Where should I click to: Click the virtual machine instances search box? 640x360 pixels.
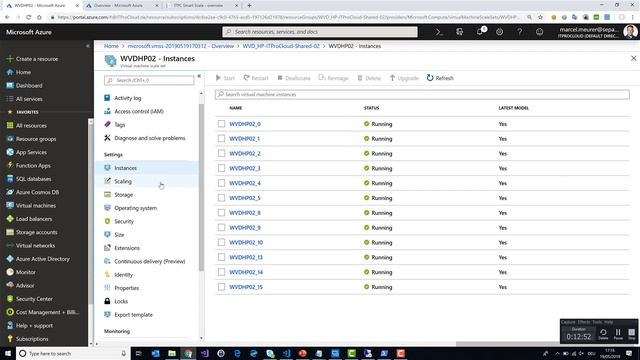(422, 94)
